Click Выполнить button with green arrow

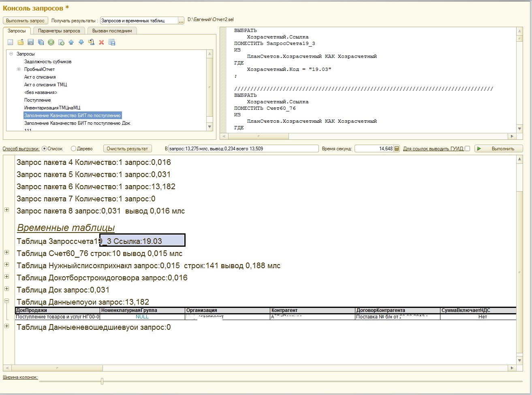pyautogui.click(x=499, y=149)
